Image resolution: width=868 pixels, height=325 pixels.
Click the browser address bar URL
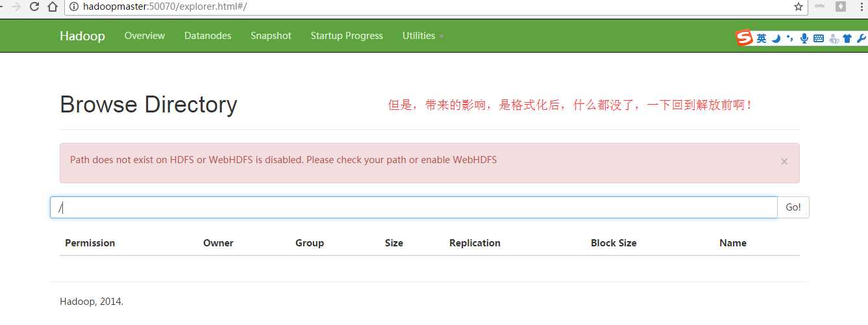[x=165, y=6]
